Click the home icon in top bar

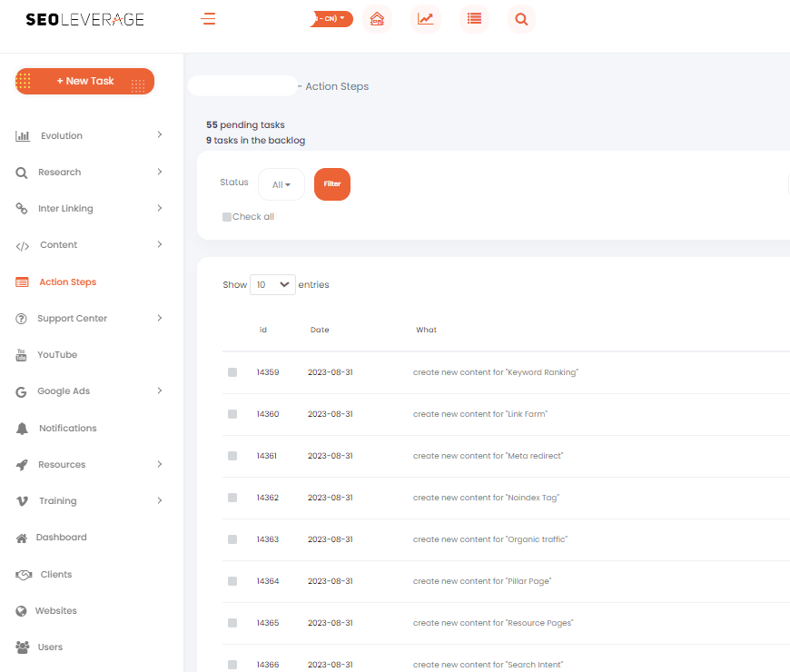pos(377,19)
